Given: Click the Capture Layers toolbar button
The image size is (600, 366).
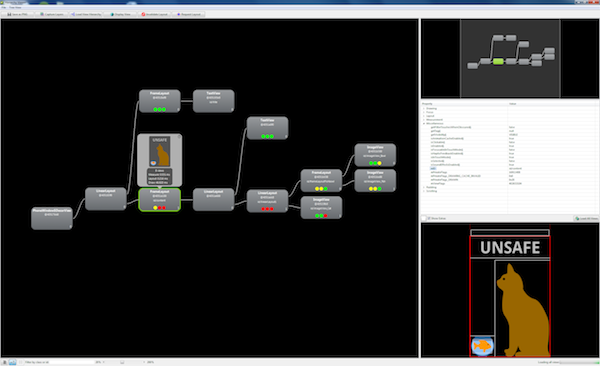Looking at the screenshot, I should click(52, 14).
